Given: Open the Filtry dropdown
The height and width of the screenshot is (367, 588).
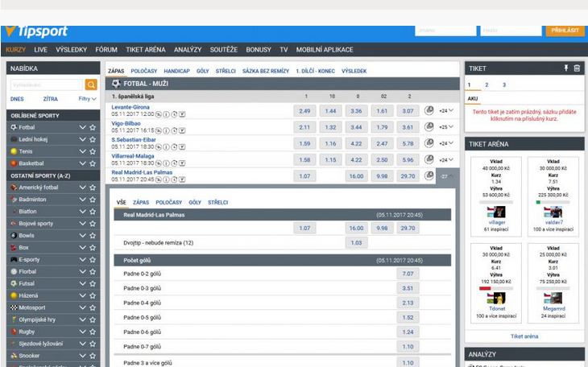Looking at the screenshot, I should [87, 99].
